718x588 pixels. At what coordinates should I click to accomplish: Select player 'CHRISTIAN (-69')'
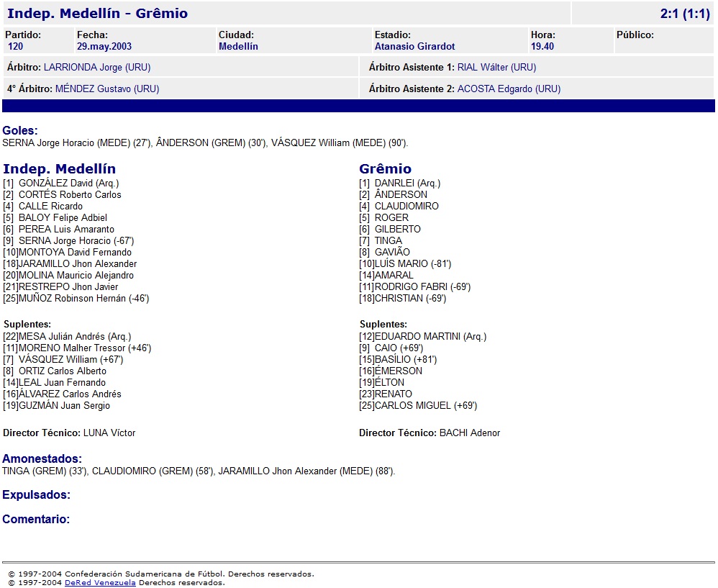[410, 298]
